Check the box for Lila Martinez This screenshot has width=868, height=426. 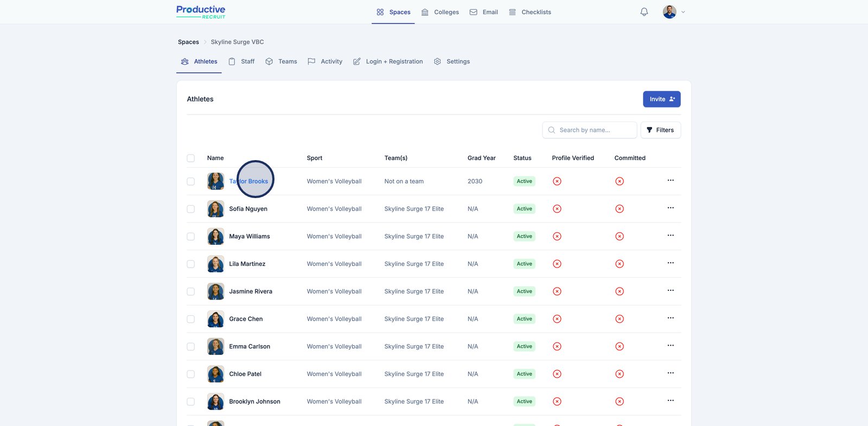191,264
